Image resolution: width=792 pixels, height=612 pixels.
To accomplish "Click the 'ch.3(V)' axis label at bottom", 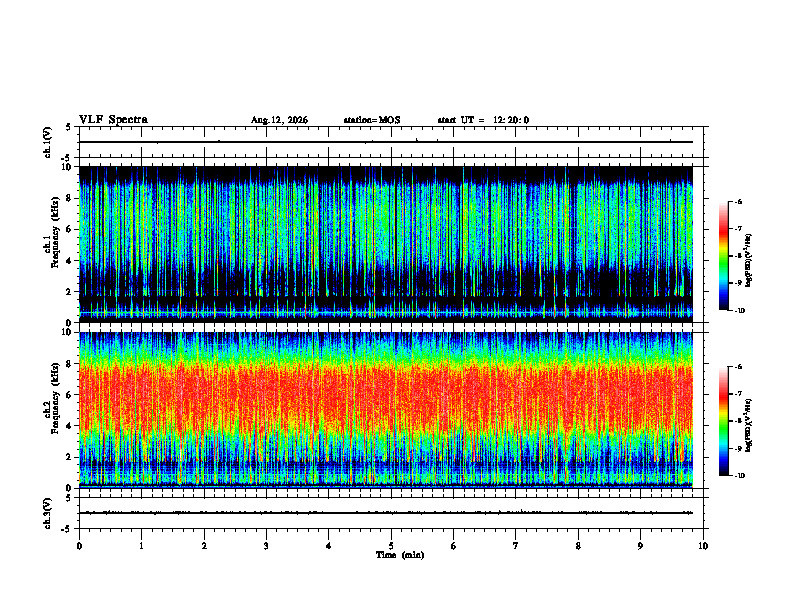I will click(x=48, y=514).
